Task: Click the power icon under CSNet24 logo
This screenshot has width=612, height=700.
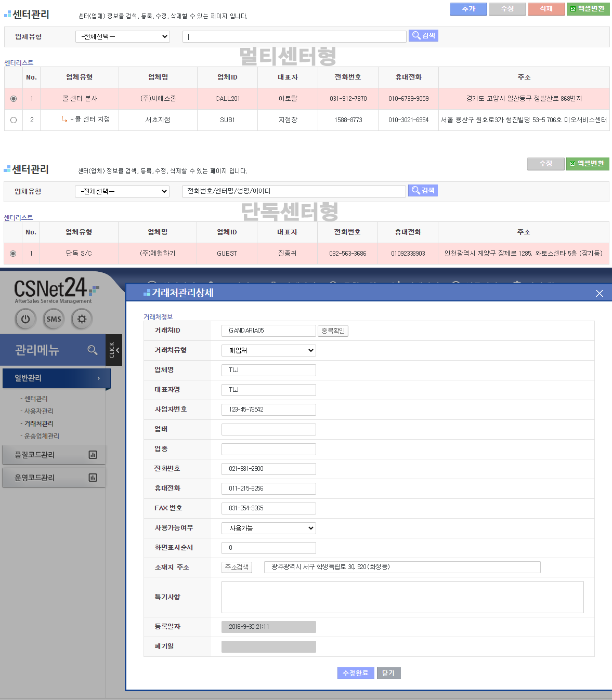Action: coord(25,319)
